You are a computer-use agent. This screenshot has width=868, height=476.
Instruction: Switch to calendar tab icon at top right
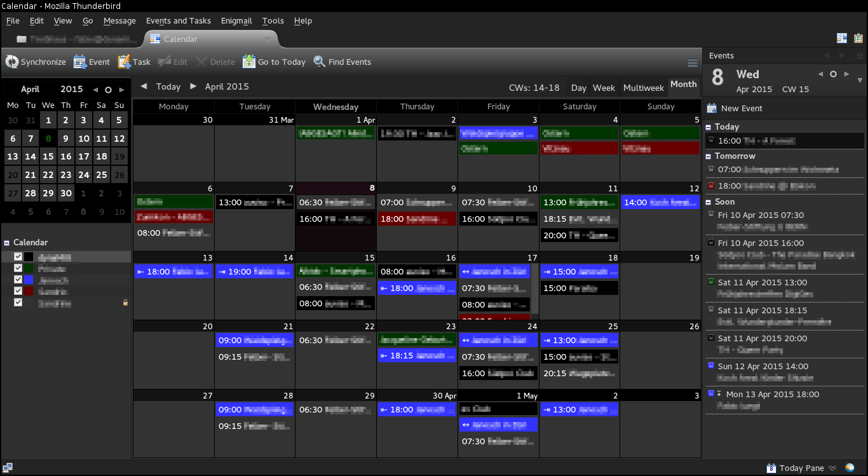[x=841, y=38]
